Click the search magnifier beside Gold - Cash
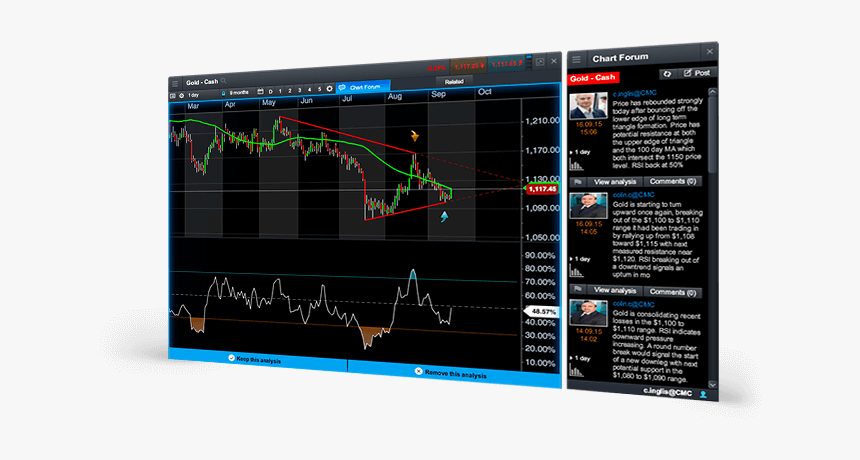The image size is (860, 460). point(223,81)
